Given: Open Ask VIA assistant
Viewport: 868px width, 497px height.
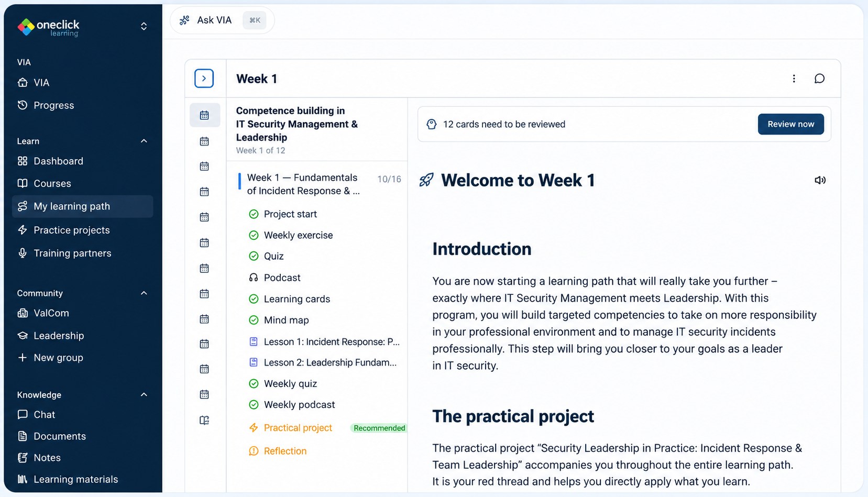Looking at the screenshot, I should coord(222,20).
